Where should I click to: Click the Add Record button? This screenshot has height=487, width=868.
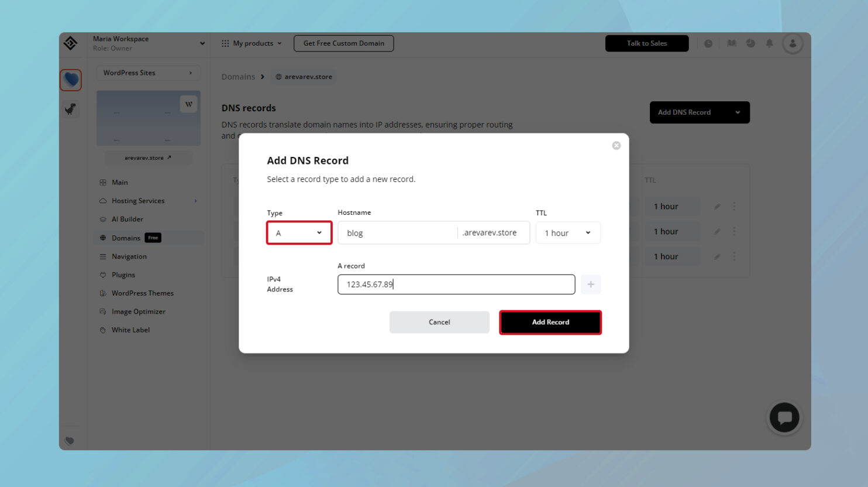pyautogui.click(x=550, y=322)
